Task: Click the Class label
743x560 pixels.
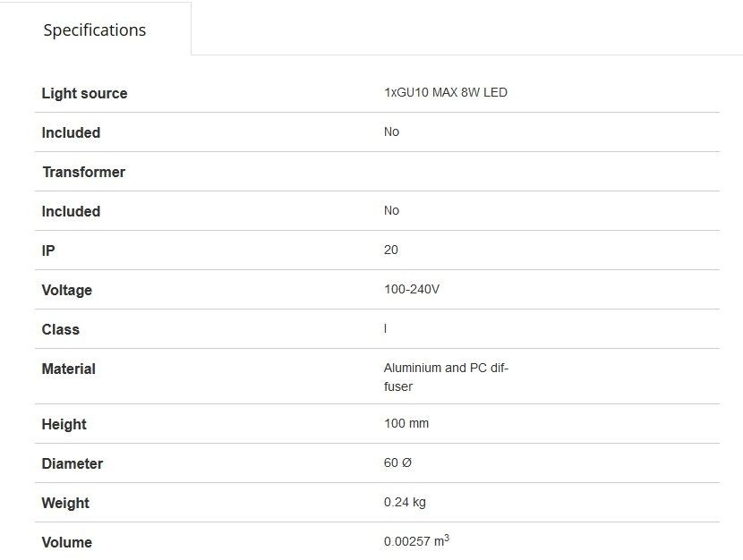Action: 60,329
